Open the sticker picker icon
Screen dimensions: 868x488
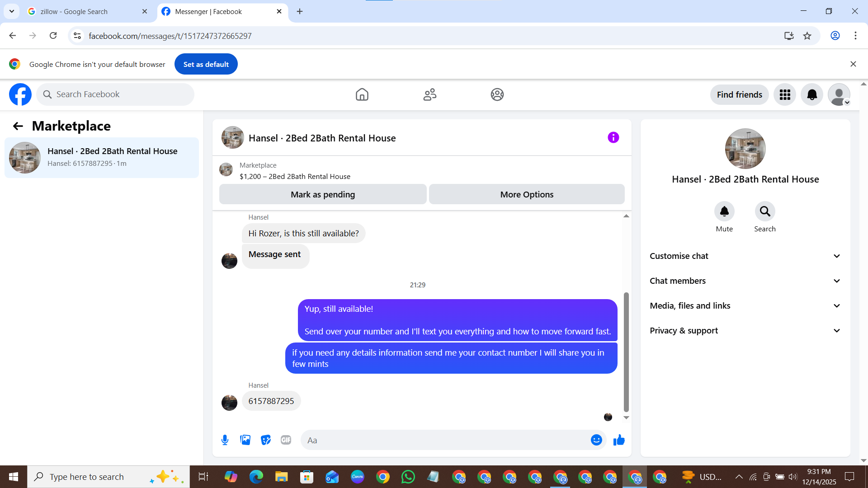pyautogui.click(x=266, y=440)
